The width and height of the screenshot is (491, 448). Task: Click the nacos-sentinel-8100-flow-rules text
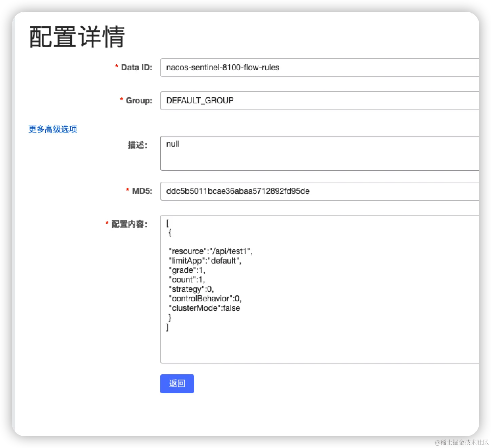[x=222, y=68]
